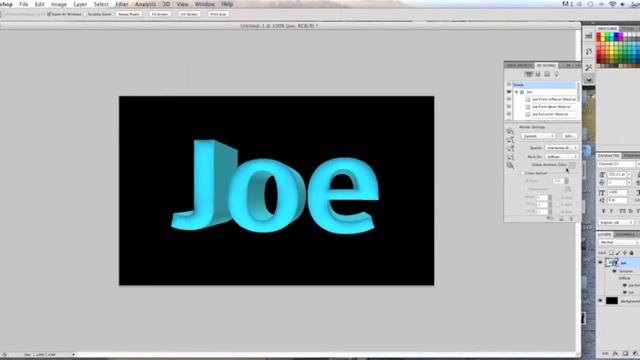Toggle visibility of Joe mesh in 3D panel
Viewport: 640px width, 360px height.
[509, 92]
